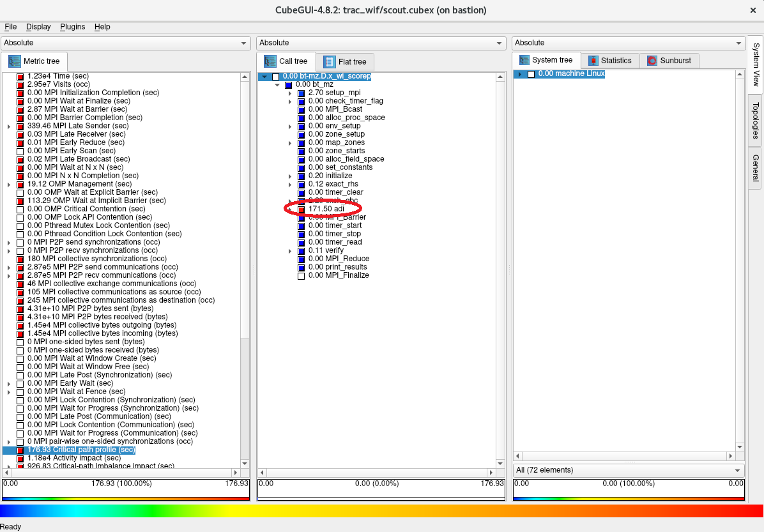Click the System tree tab icon
The image size is (764, 532).
(x=523, y=60)
